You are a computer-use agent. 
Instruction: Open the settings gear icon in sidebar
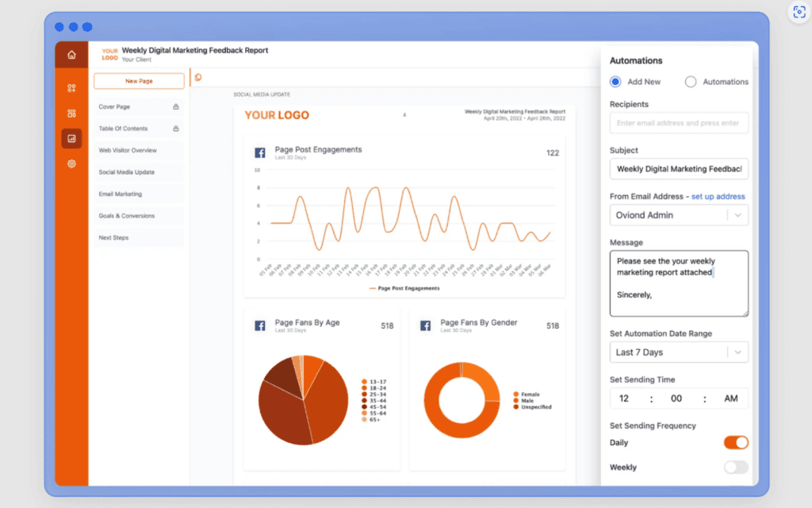[x=71, y=164]
